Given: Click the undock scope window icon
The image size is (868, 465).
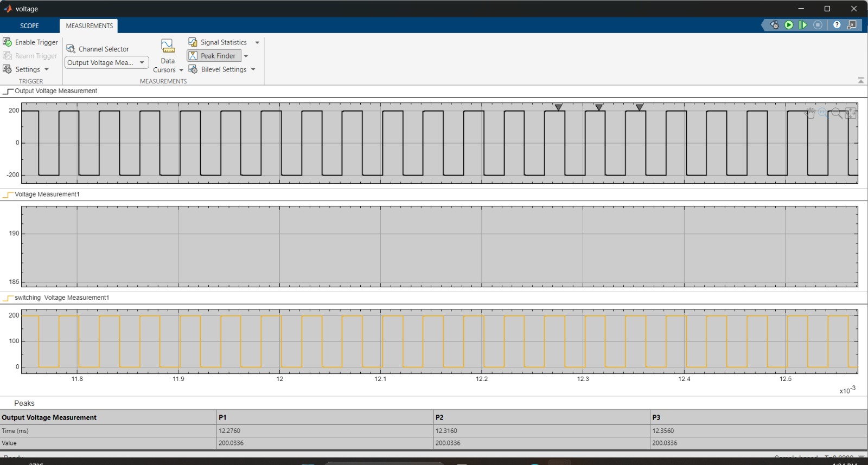Looking at the screenshot, I should click(852, 25).
